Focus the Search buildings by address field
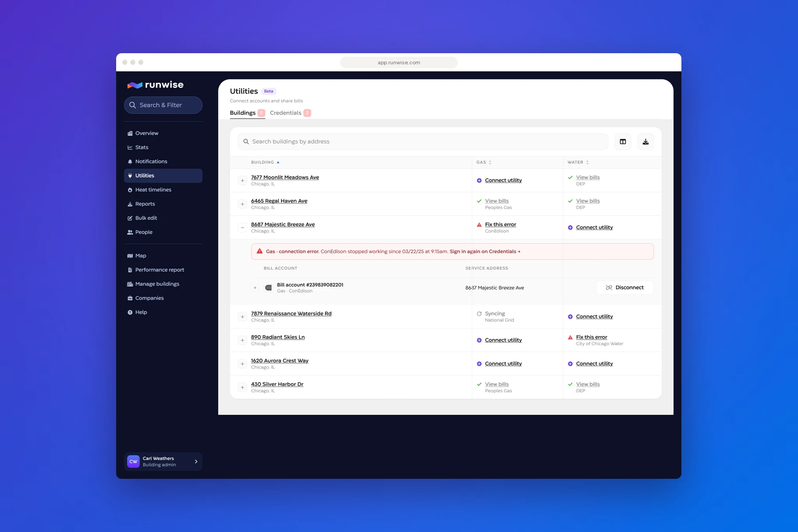This screenshot has height=532, width=798. click(423, 141)
